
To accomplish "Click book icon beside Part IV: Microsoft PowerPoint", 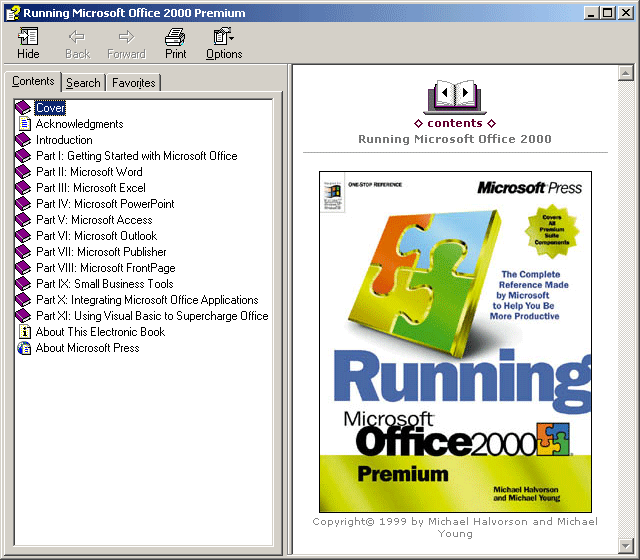I will coord(23,204).
